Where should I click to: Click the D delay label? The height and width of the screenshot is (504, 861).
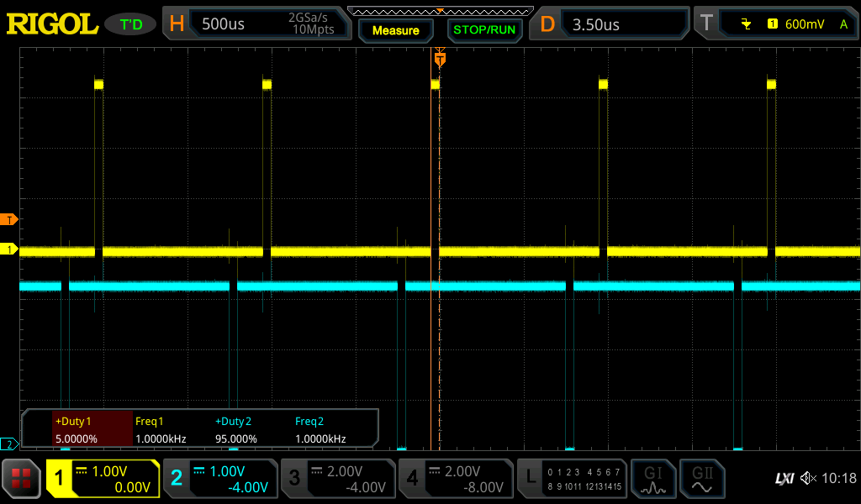pyautogui.click(x=547, y=24)
